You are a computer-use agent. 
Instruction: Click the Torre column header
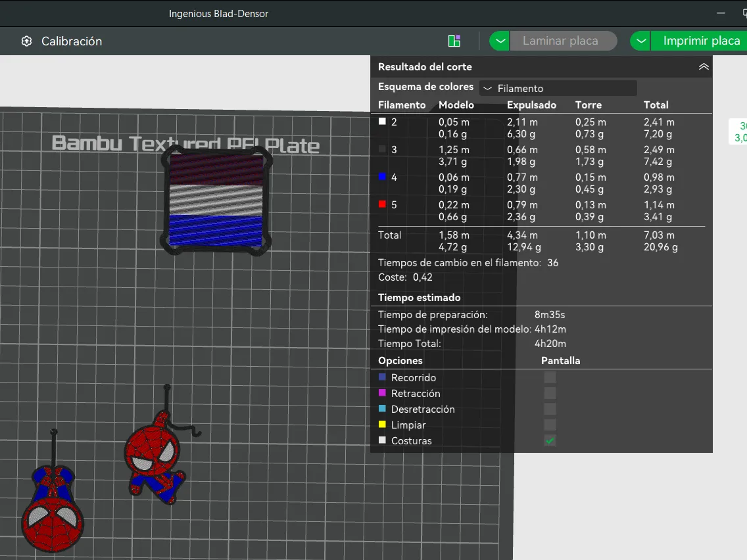click(x=589, y=105)
